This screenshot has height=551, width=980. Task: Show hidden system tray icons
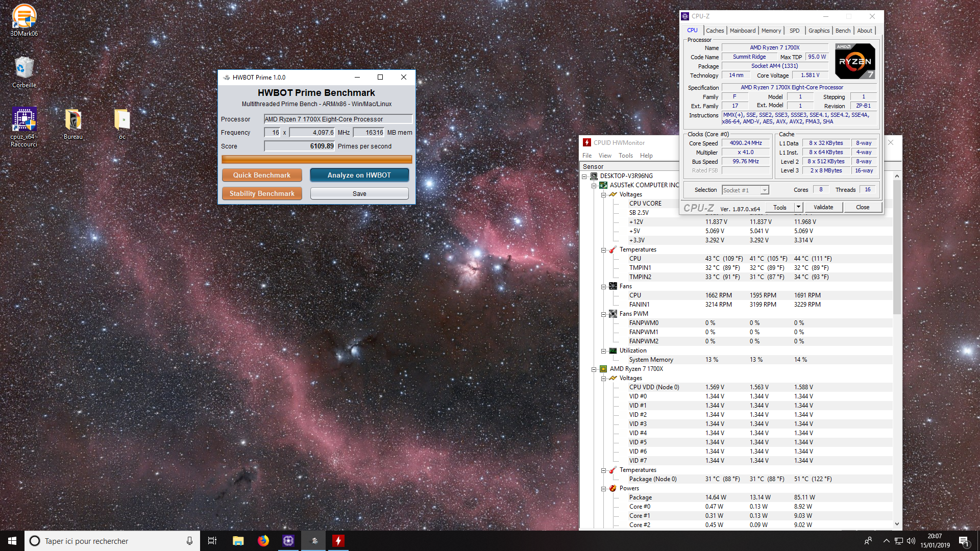tap(886, 541)
